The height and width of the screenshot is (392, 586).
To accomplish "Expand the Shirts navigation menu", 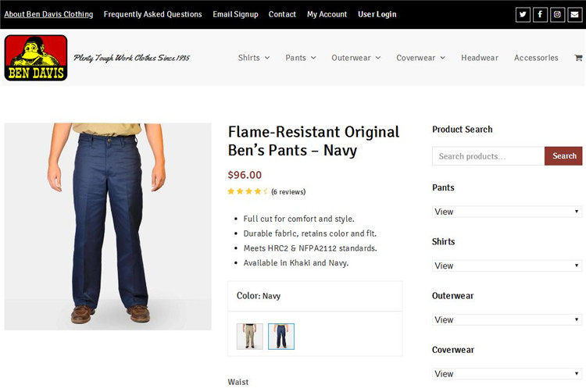I will (x=254, y=58).
